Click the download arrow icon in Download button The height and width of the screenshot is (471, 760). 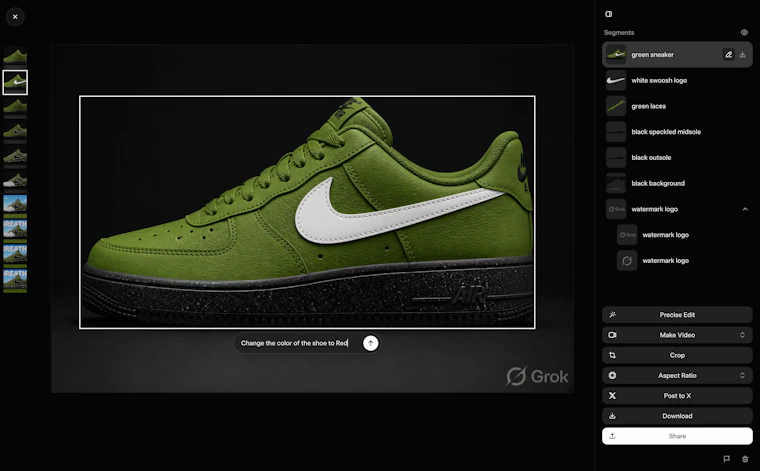(613, 416)
